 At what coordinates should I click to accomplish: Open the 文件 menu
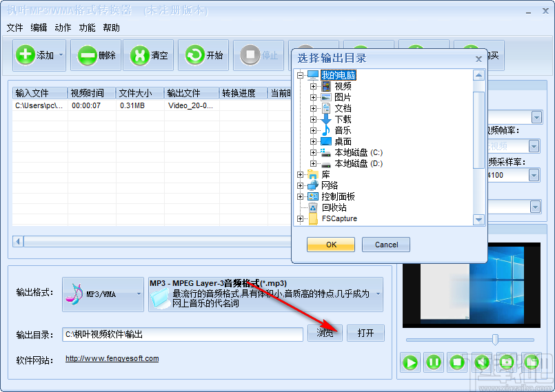[x=15, y=28]
